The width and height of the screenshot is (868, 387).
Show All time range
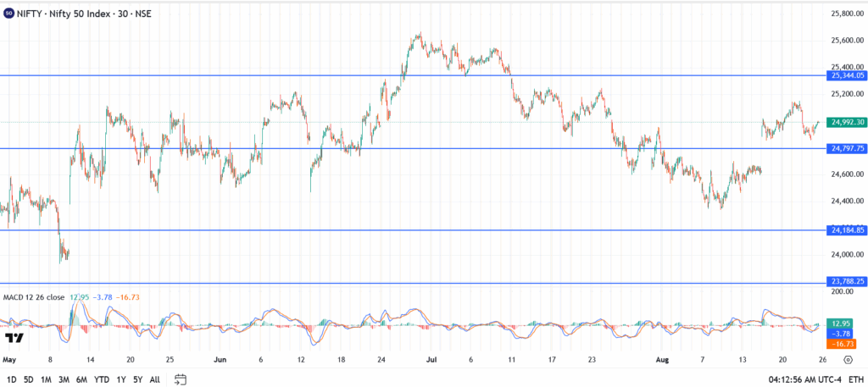click(155, 380)
